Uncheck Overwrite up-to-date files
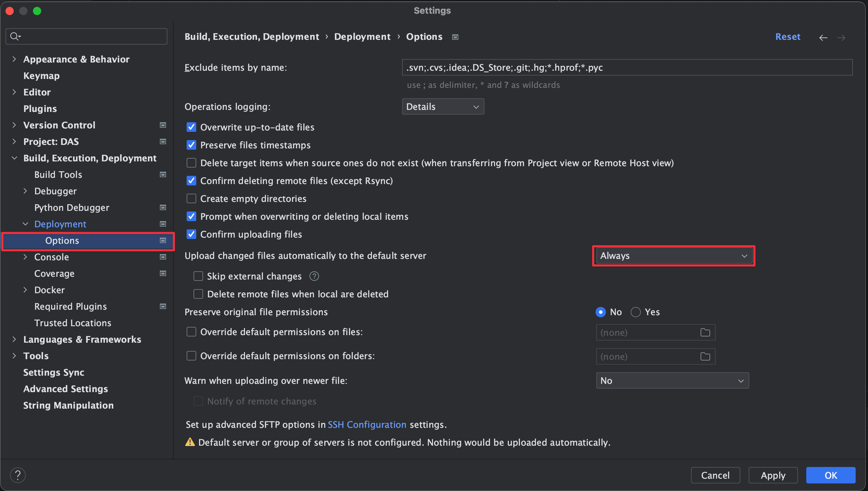Image resolution: width=868 pixels, height=491 pixels. point(191,127)
